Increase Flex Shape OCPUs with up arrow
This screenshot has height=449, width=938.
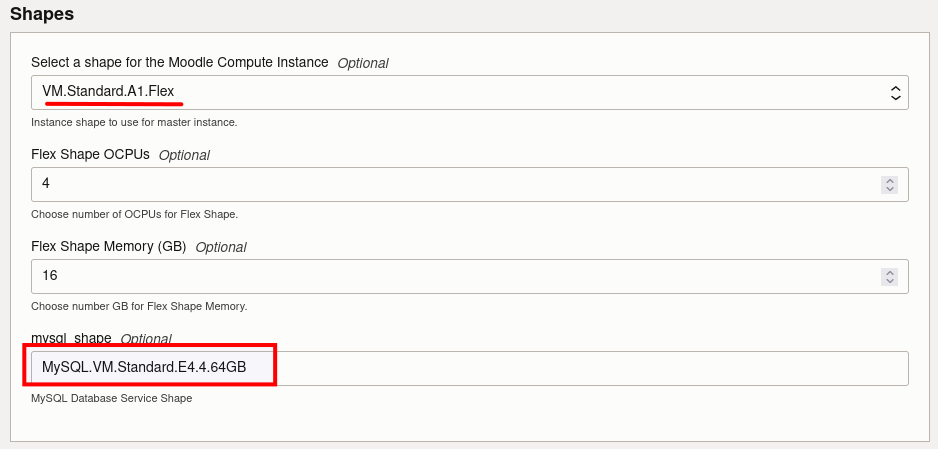pyautogui.click(x=889, y=180)
